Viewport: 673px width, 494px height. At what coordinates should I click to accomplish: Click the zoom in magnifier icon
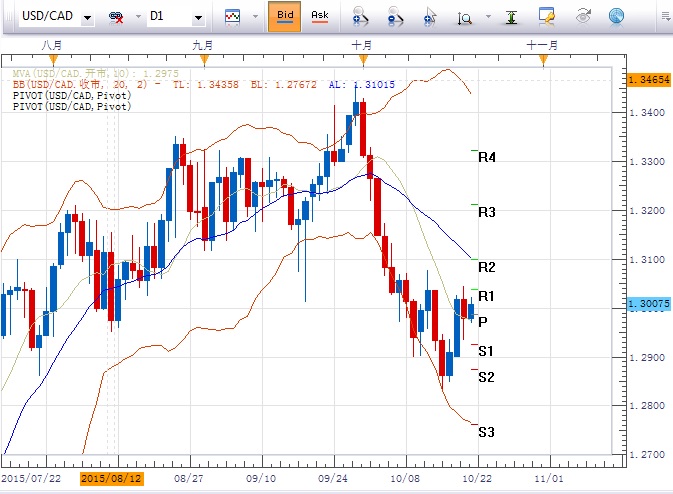click(360, 17)
